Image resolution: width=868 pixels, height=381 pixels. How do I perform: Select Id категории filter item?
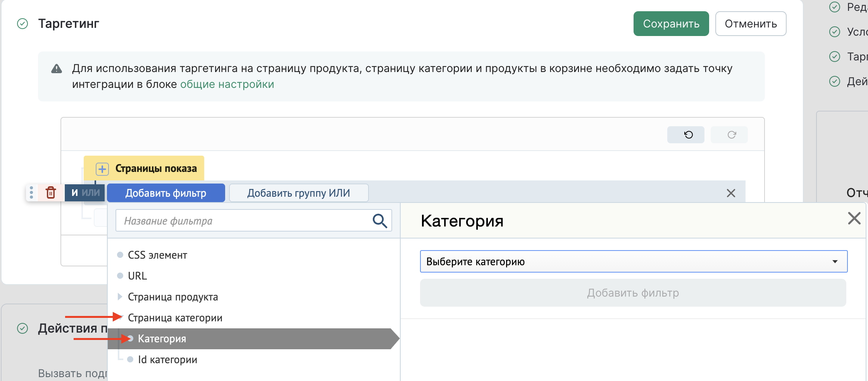coord(167,360)
